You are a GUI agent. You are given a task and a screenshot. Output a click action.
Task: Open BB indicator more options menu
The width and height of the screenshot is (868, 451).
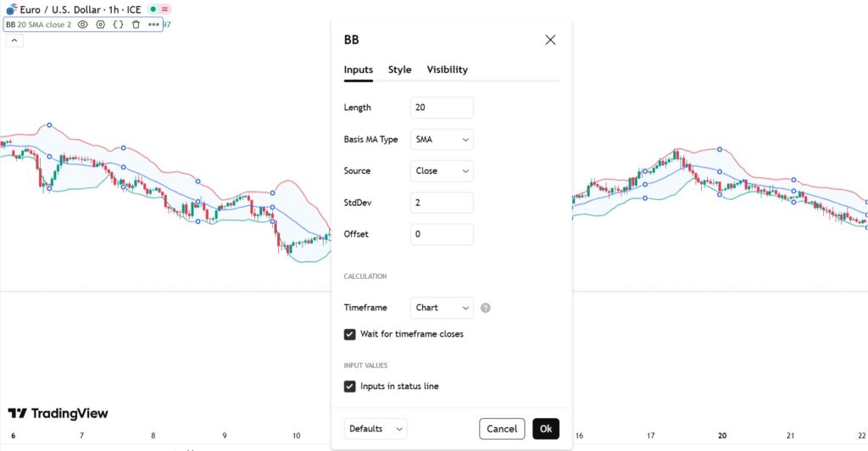click(153, 25)
